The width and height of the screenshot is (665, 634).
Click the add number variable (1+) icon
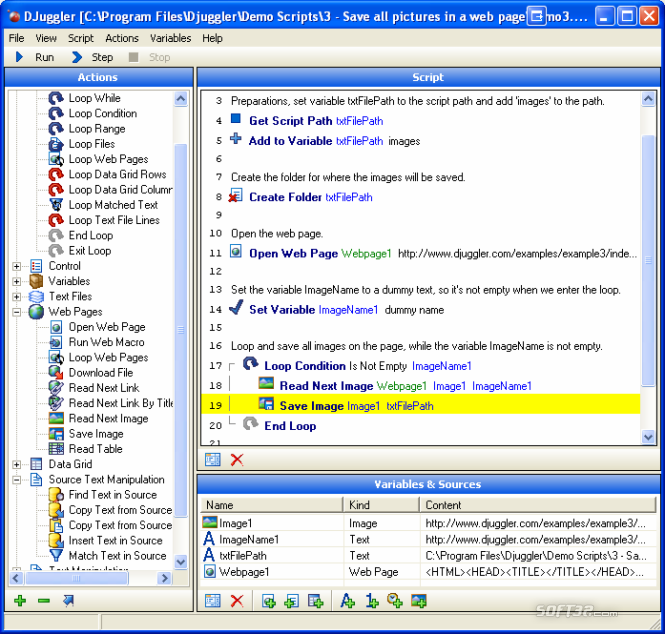point(372,600)
